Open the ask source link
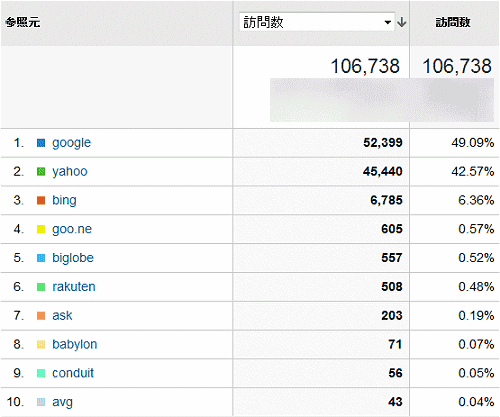Screen dimensions: 500x417 click(62, 315)
